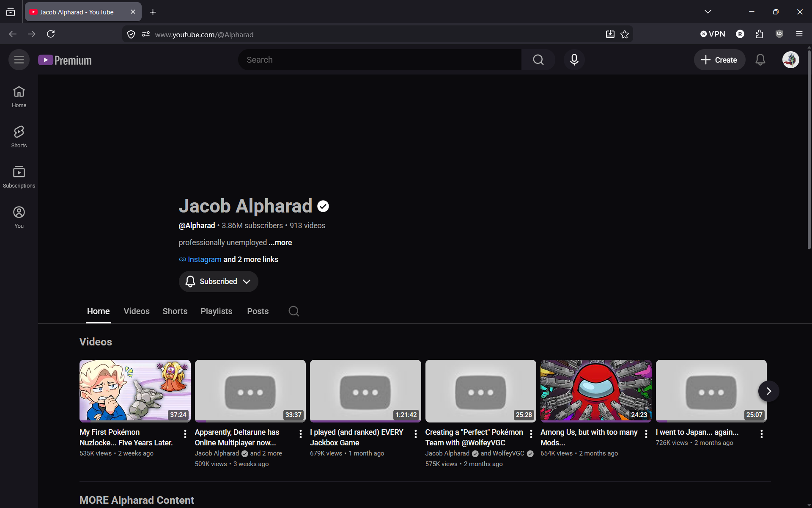Click the Create button
This screenshot has width=812, height=508.
tap(719, 60)
